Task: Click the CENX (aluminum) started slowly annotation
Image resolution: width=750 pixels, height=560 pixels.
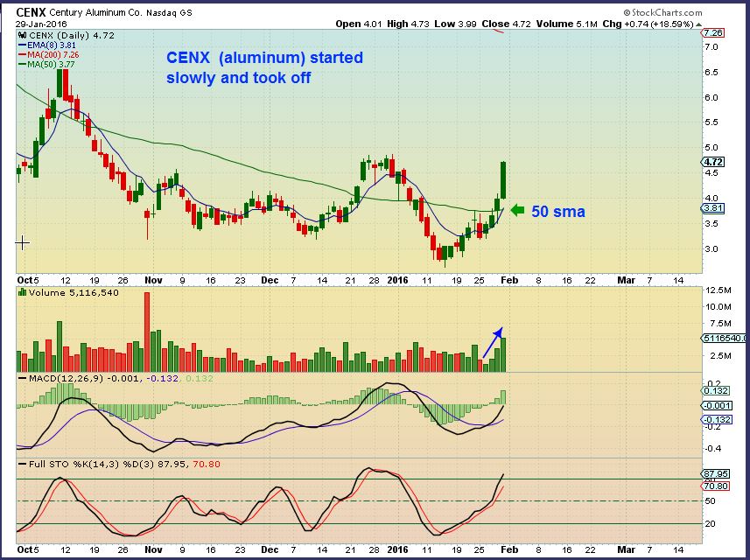Action: pos(264,67)
